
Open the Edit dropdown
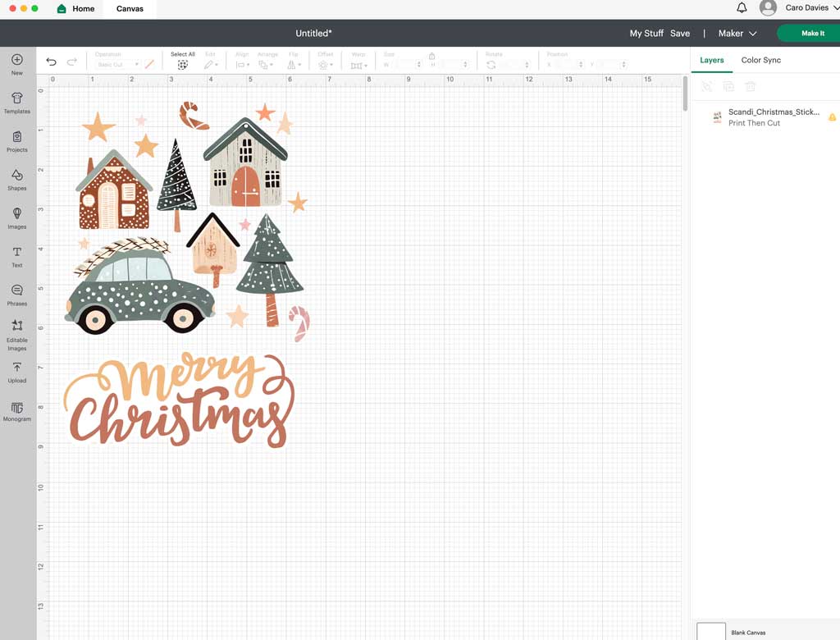pos(211,65)
